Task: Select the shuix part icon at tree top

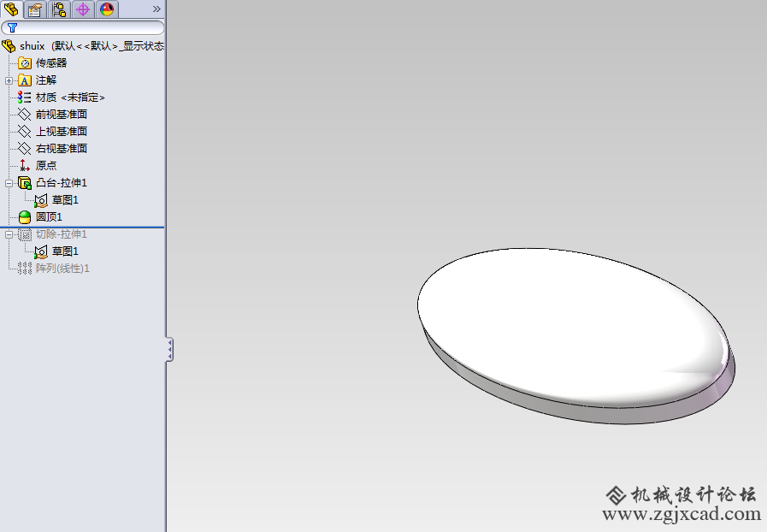Action: pos(9,46)
